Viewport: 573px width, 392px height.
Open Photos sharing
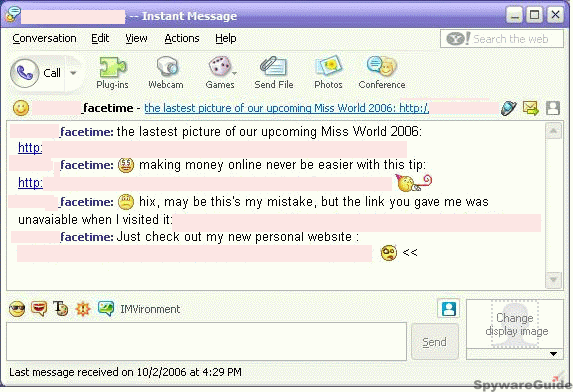[x=328, y=73]
